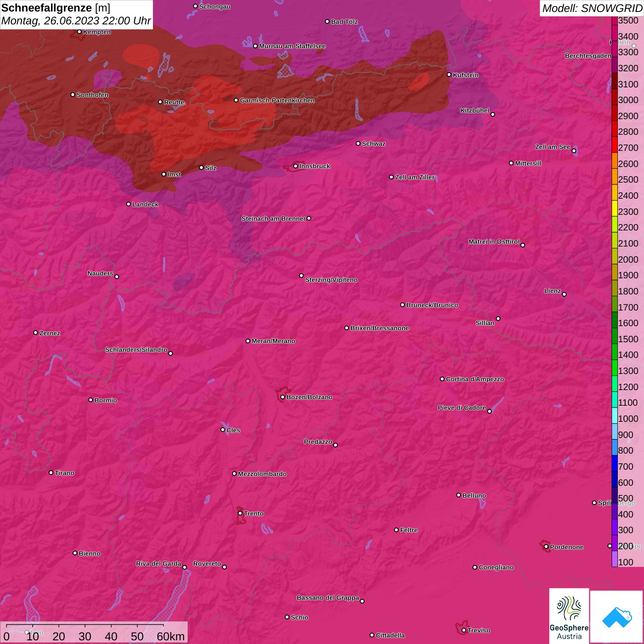Image resolution: width=644 pixels, height=644 pixels.
Task: Click the Steinach am Brenner label
Action: tap(273, 218)
